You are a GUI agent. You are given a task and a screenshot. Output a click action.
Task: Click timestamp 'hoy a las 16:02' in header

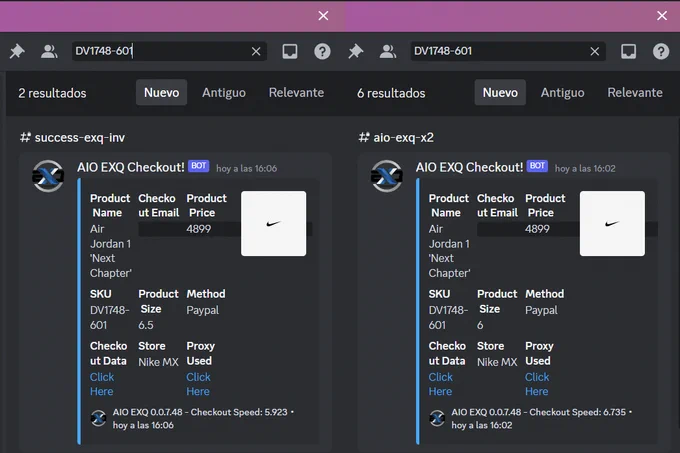585,169
